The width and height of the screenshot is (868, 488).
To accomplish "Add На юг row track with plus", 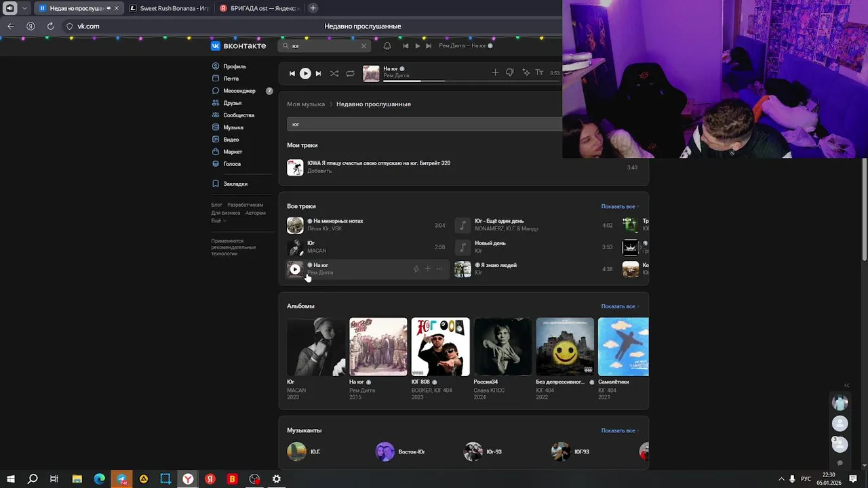I will click(x=427, y=269).
